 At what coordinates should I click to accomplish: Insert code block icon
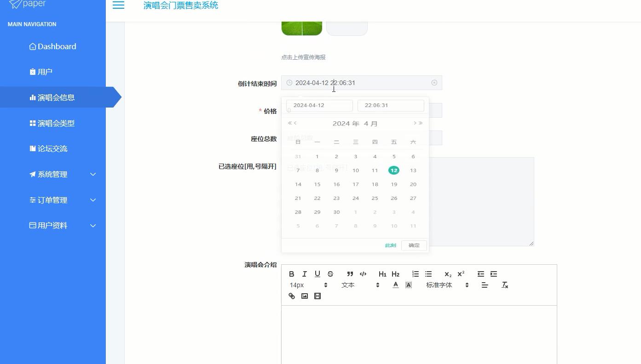(x=363, y=274)
